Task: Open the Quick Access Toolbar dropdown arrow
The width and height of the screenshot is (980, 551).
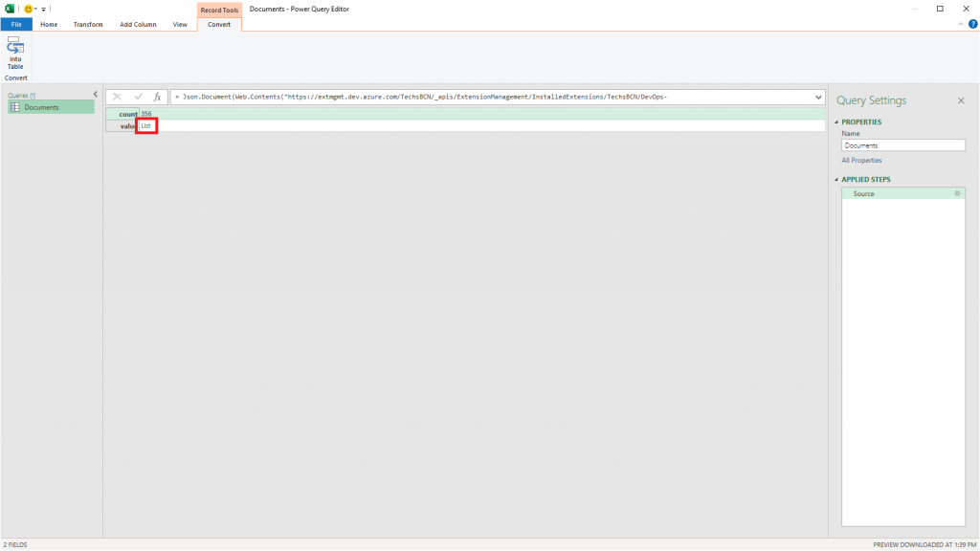Action: [42, 9]
